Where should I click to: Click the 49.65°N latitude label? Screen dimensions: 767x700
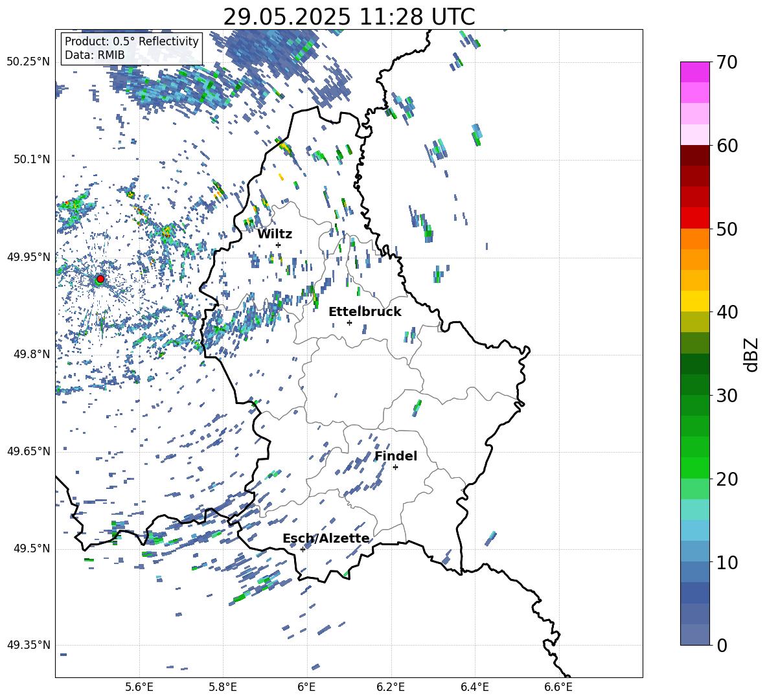tap(29, 451)
